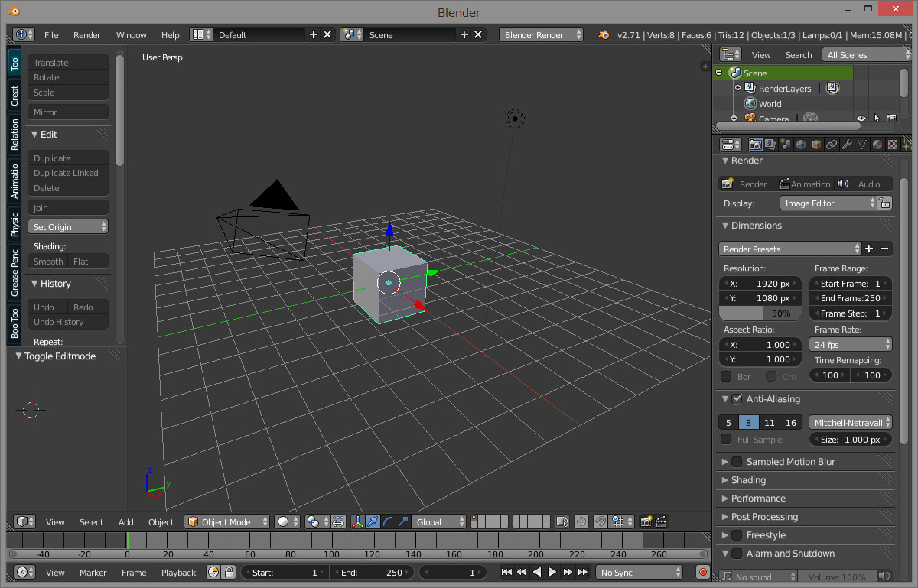Toggle Camera visibility eye in outliner

point(861,119)
